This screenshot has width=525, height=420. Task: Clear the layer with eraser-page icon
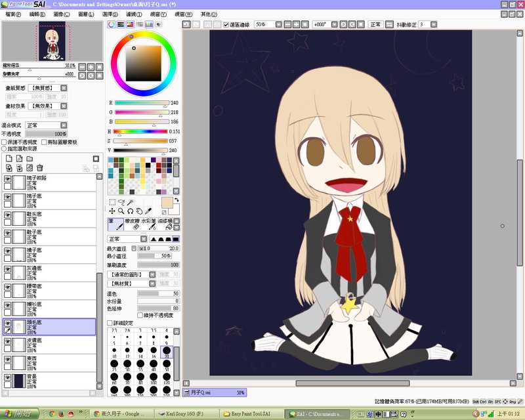point(30,168)
